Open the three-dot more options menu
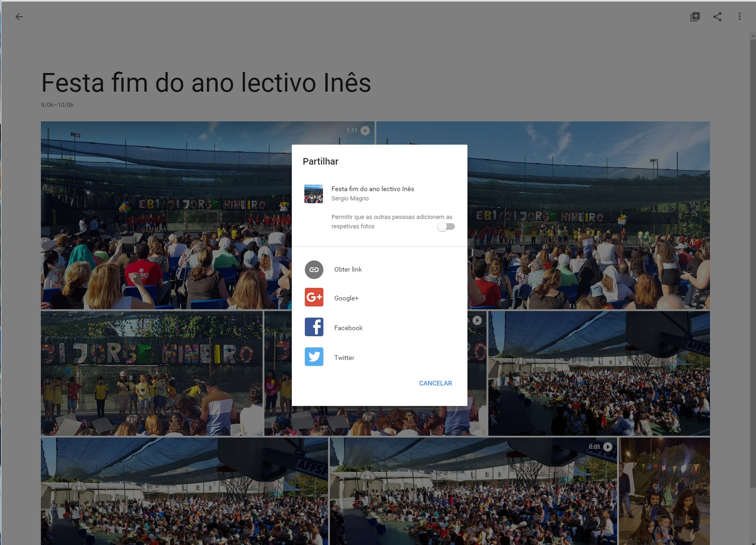Image resolution: width=756 pixels, height=545 pixels. tap(740, 17)
